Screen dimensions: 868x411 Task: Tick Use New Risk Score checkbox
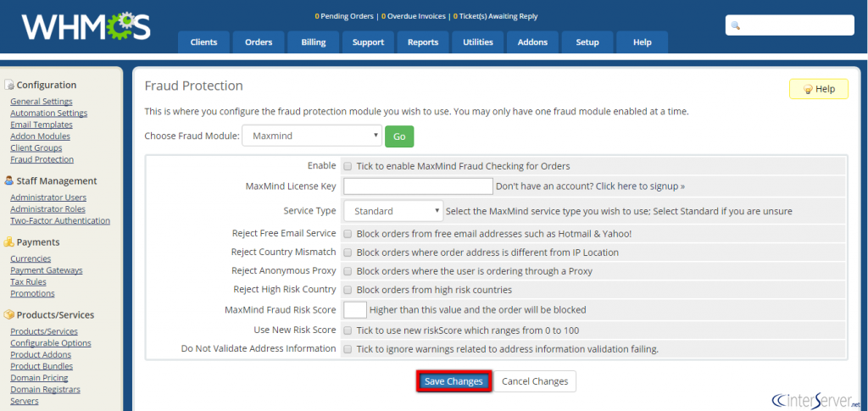pos(348,330)
